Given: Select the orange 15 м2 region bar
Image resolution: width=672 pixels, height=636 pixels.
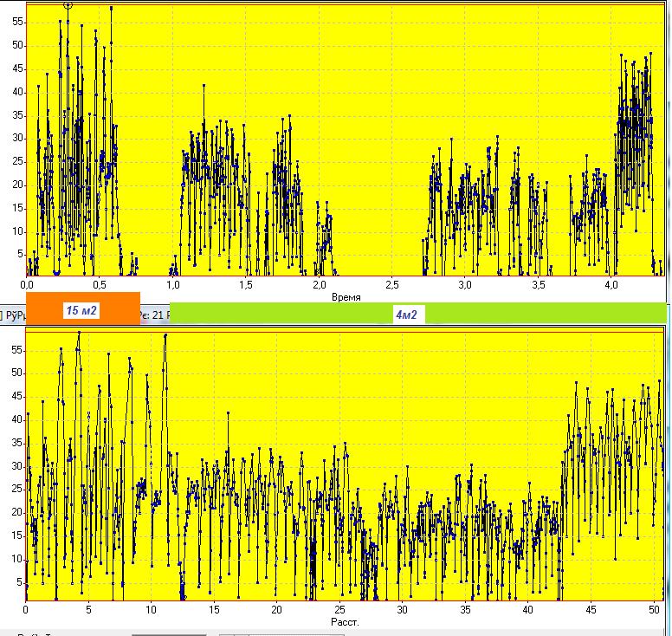Looking at the screenshot, I should pyautogui.click(x=82, y=309).
